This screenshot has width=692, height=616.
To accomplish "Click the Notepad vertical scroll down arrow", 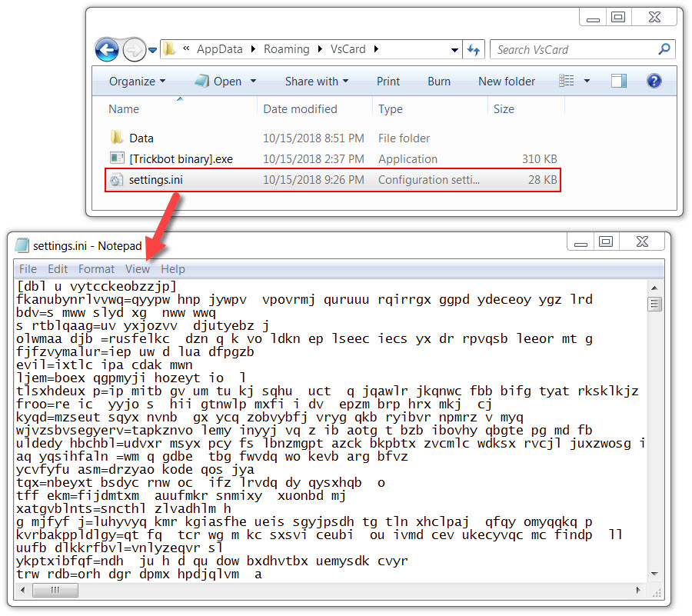I will click(x=654, y=574).
